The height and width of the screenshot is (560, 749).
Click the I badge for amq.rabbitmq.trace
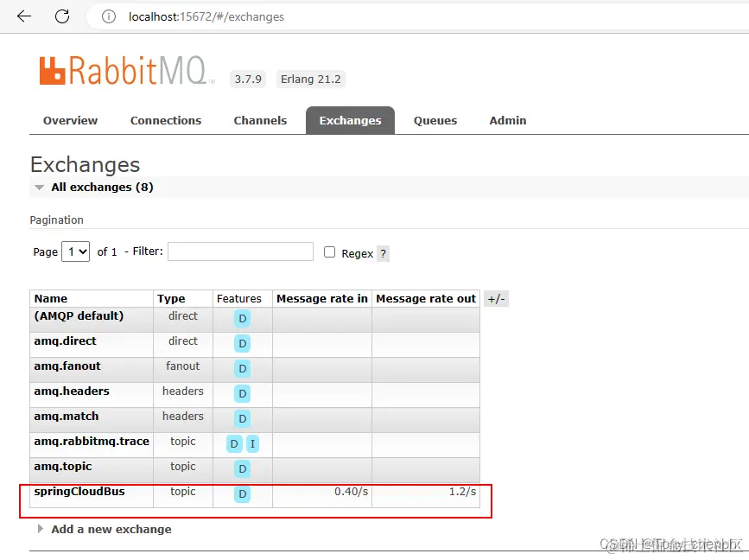tap(252, 444)
